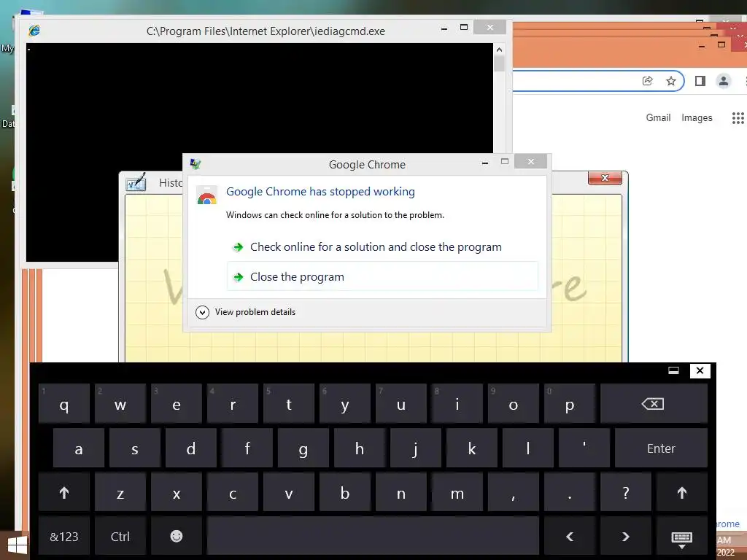The width and height of the screenshot is (747, 560).
Task: Open Images link in Chrome
Action: 697,117
